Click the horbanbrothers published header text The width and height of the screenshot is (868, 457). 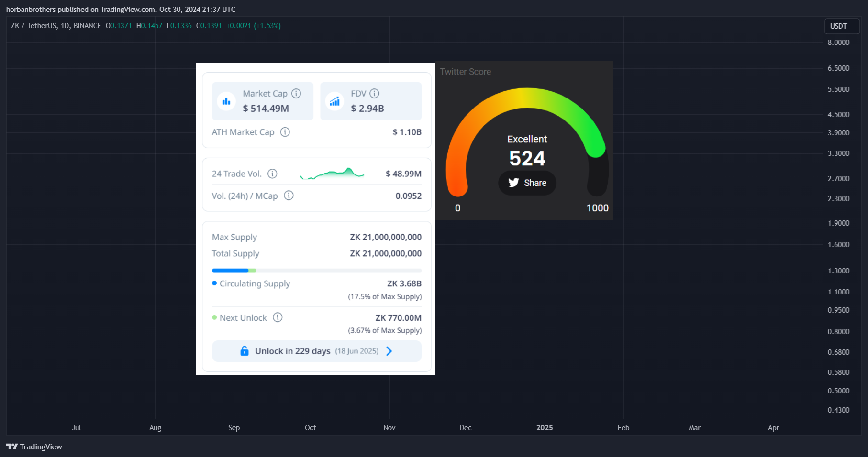pyautogui.click(x=121, y=10)
